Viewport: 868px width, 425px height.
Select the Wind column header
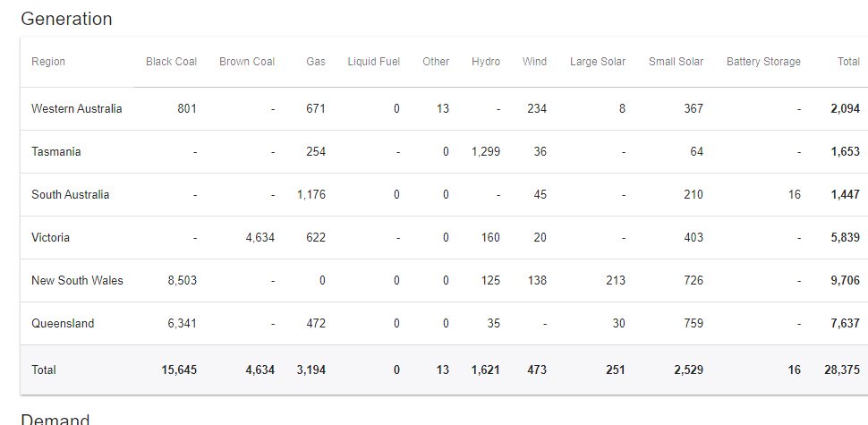pos(534,62)
